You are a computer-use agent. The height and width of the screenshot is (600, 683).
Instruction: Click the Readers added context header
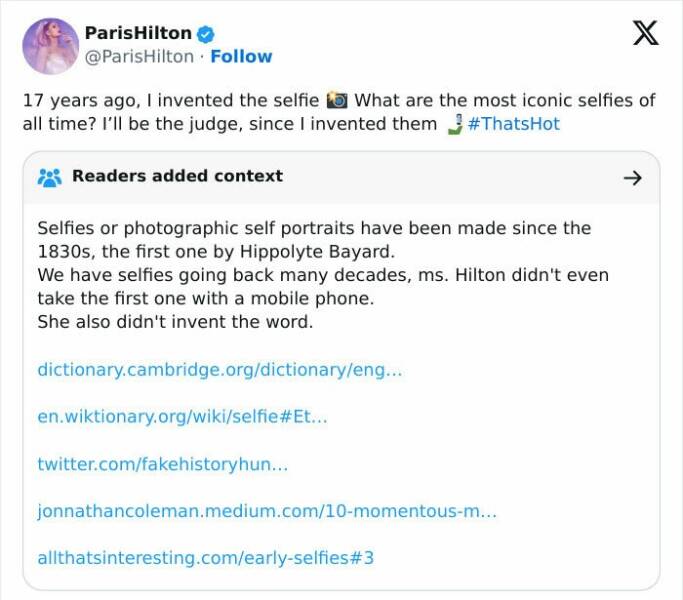point(177,176)
